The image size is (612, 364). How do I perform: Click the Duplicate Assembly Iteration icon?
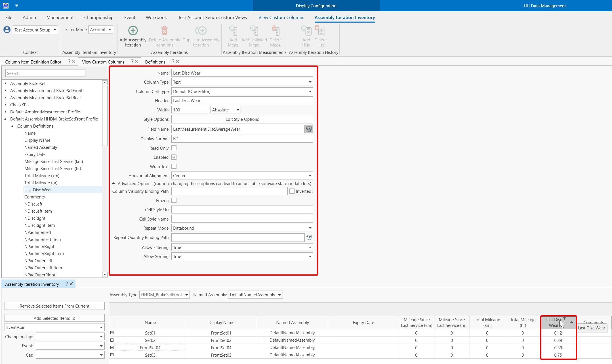pyautogui.click(x=201, y=30)
